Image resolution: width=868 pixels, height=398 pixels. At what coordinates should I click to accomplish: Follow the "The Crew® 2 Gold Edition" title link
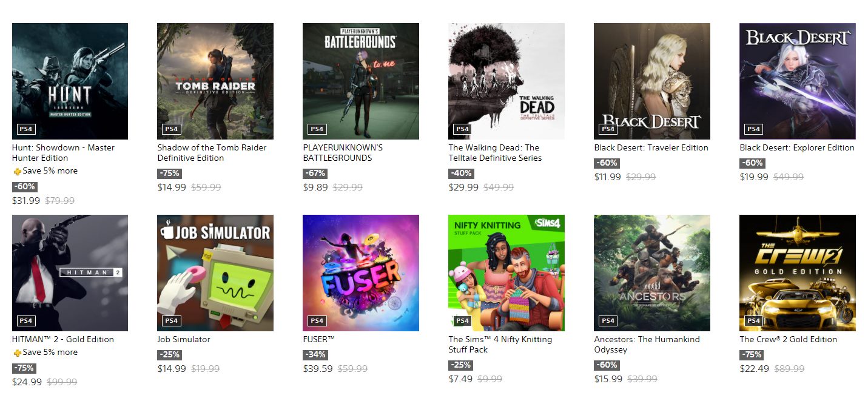[x=789, y=339]
